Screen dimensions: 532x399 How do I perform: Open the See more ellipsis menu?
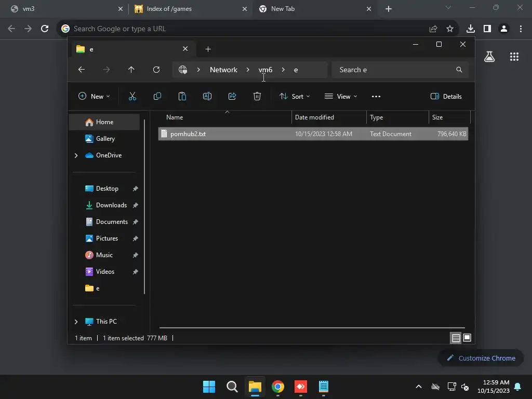(376, 96)
